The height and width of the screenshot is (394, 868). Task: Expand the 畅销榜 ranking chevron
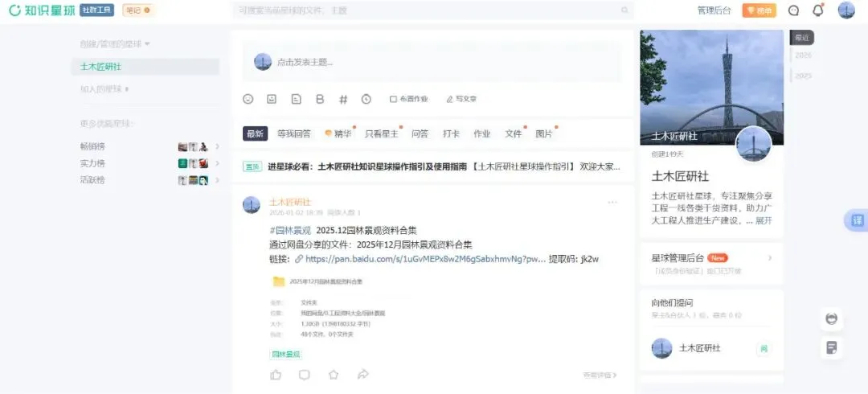click(218, 147)
